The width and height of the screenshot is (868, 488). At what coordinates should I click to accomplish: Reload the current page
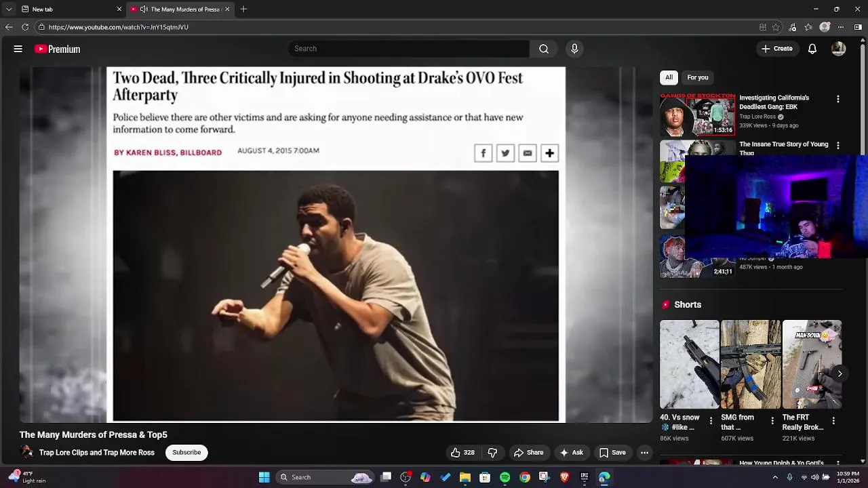click(25, 27)
